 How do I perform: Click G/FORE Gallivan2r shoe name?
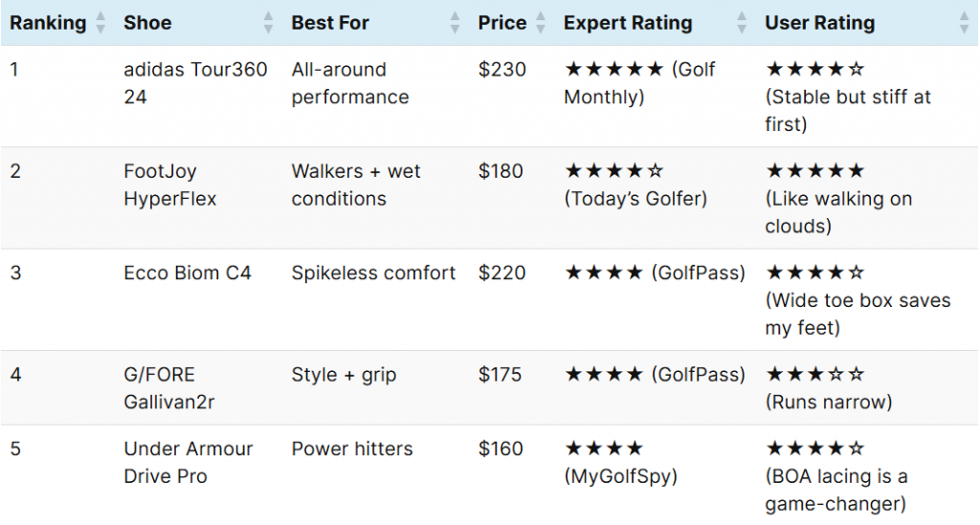[x=169, y=388]
